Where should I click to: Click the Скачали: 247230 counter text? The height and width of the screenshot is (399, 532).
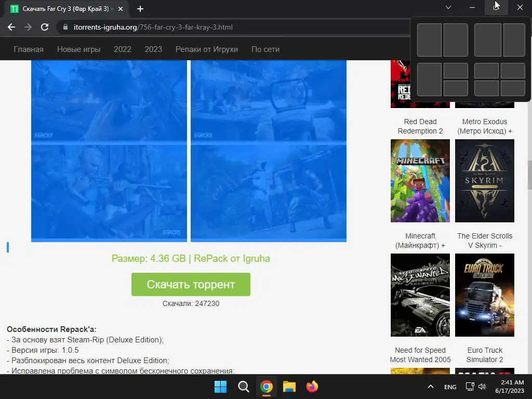pos(191,303)
